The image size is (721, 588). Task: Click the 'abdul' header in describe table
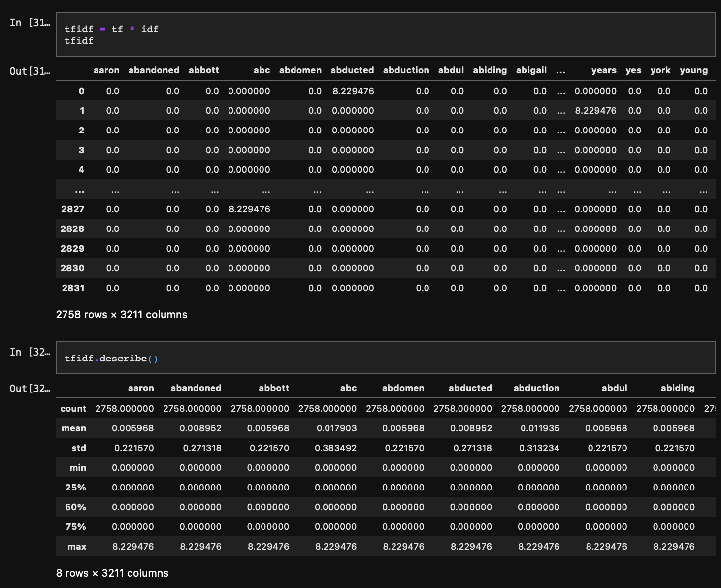point(614,388)
